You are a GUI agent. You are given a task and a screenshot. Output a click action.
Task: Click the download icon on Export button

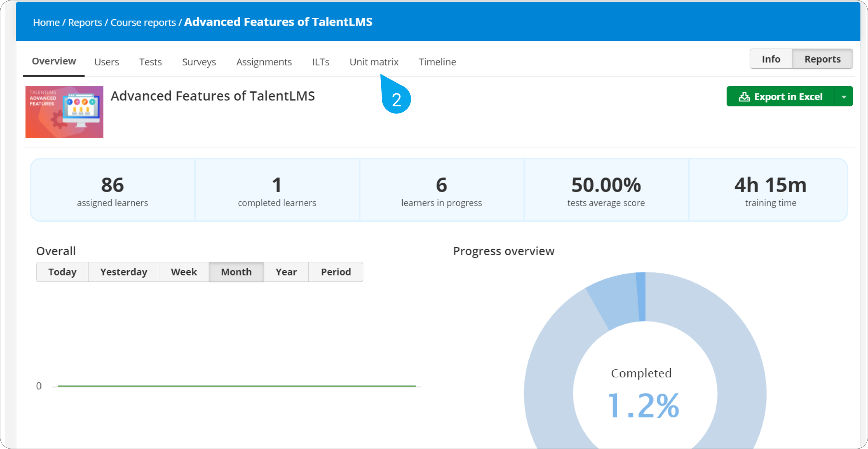pyautogui.click(x=744, y=97)
